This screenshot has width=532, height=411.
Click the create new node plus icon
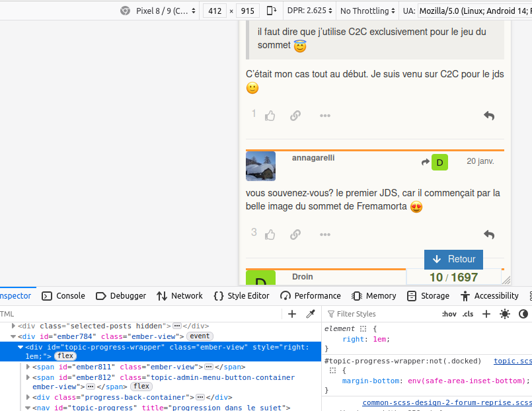click(292, 314)
